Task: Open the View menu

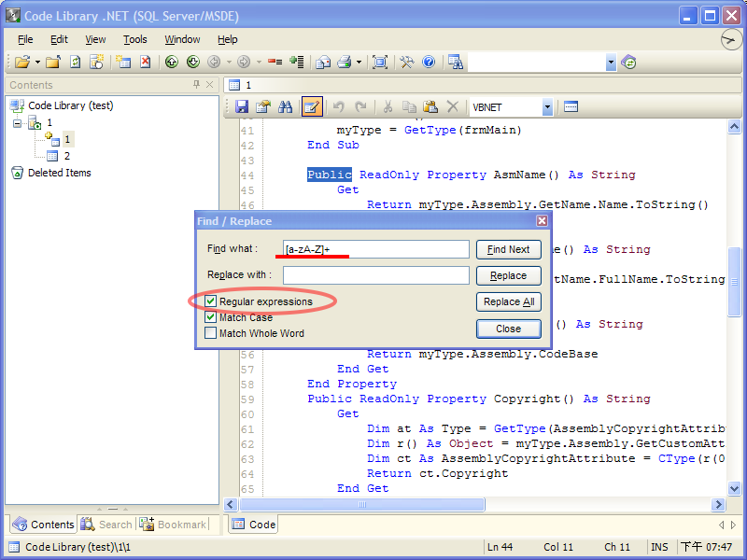Action: (95, 39)
